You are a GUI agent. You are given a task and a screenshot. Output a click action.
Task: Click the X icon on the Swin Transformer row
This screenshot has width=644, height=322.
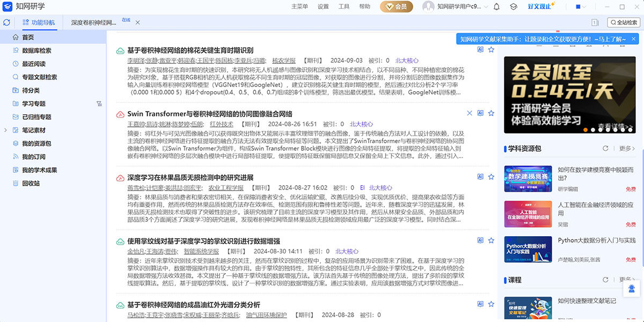(470, 113)
